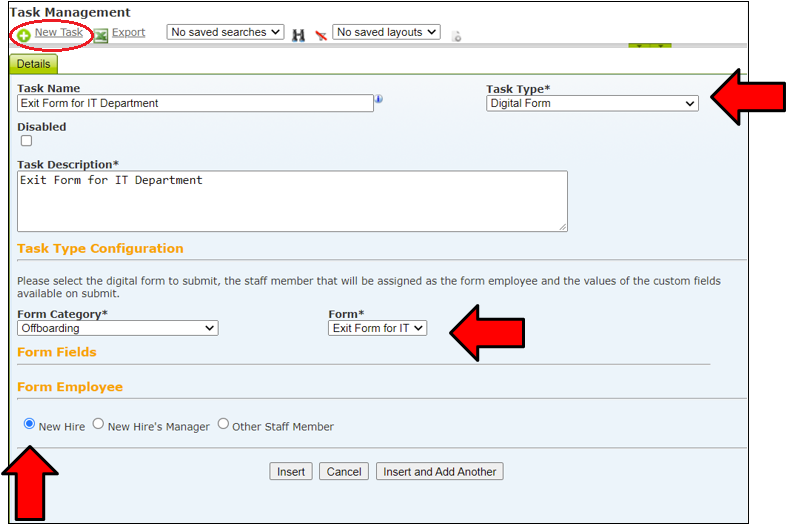788x524 pixels.
Task: Open the Form dropdown showing Exit Form for IT
Action: pyautogui.click(x=377, y=328)
